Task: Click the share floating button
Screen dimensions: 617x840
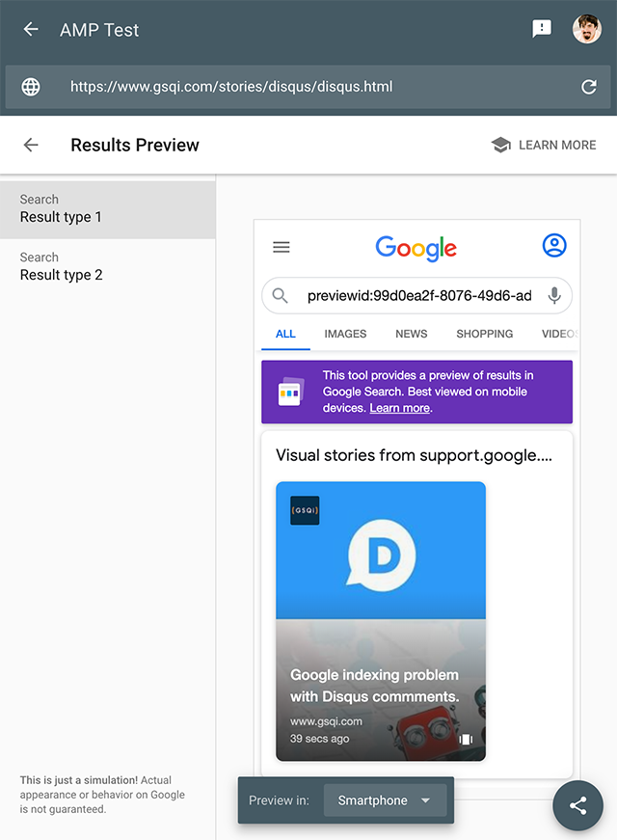Action: coord(577,805)
